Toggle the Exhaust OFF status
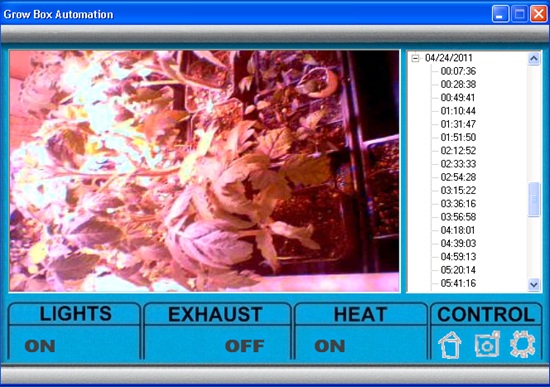This screenshot has width=550, height=387. click(x=244, y=346)
